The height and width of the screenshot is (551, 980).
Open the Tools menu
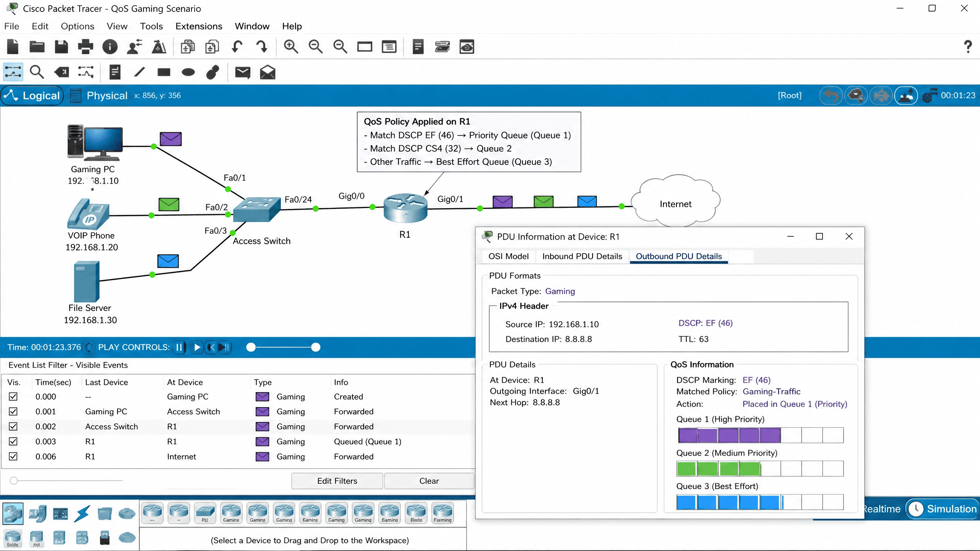151,26
